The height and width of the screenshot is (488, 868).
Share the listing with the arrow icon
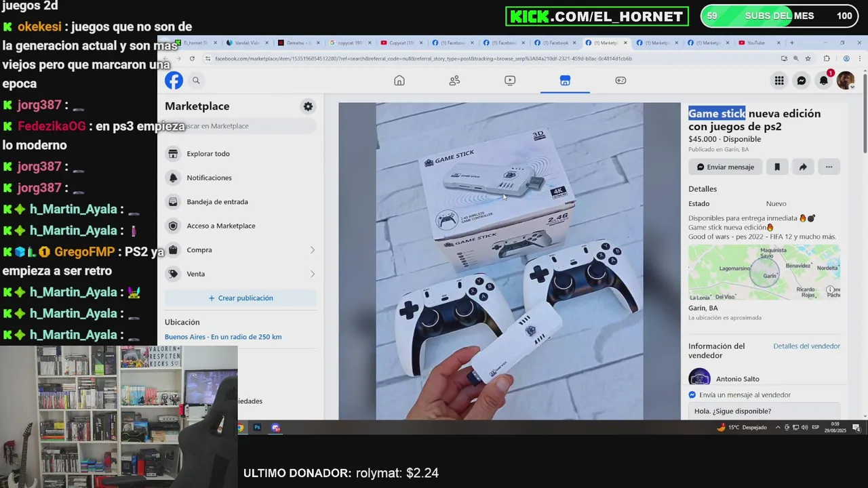803,167
